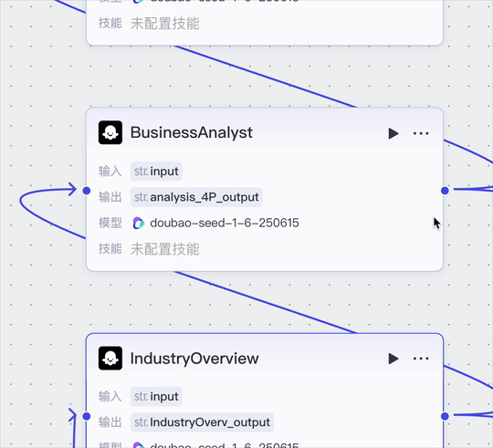
Task: Select BusinessAnalyst input connection port
Action: tap(87, 191)
